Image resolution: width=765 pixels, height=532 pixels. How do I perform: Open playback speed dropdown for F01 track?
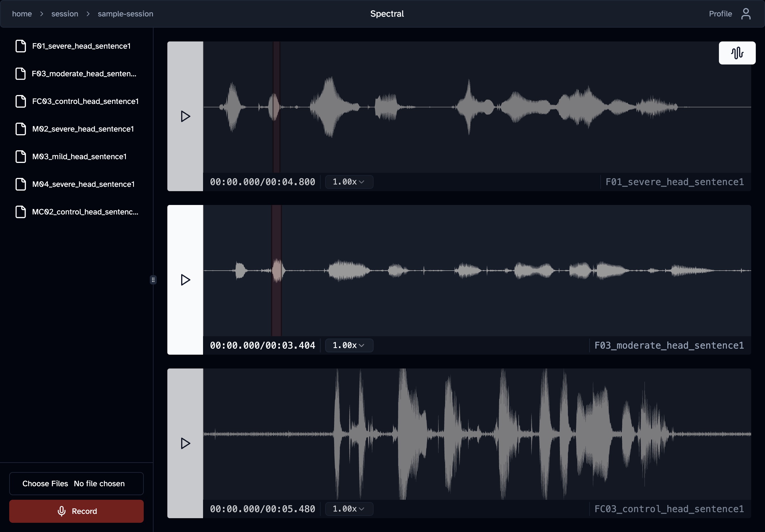click(x=349, y=182)
